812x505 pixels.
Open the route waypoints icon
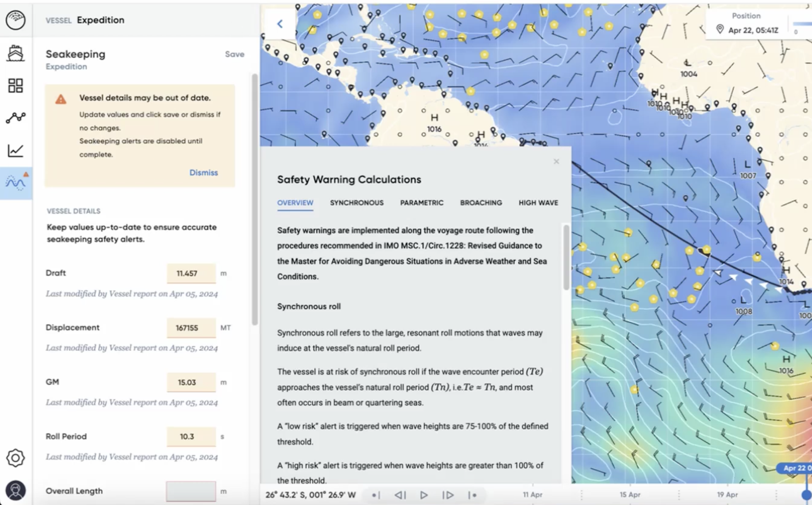[x=15, y=117]
